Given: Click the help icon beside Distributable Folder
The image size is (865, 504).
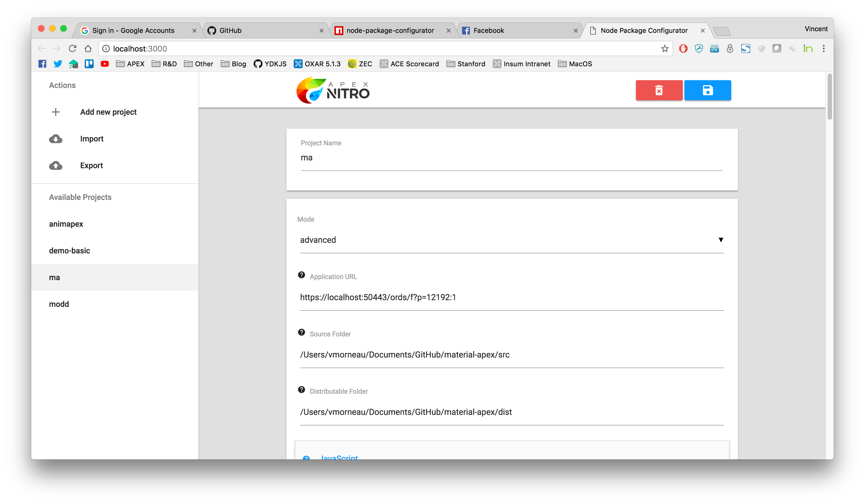Looking at the screenshot, I should pos(301,390).
